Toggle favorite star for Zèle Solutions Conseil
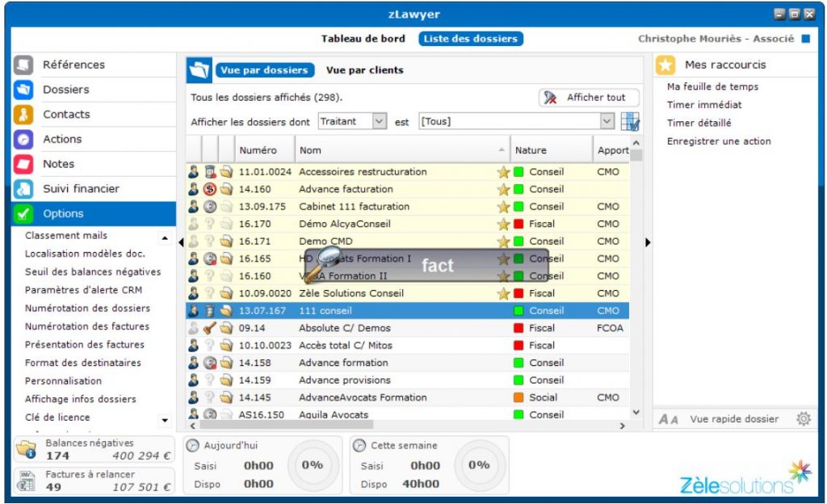Image resolution: width=827 pixels, height=504 pixels. pyautogui.click(x=503, y=293)
